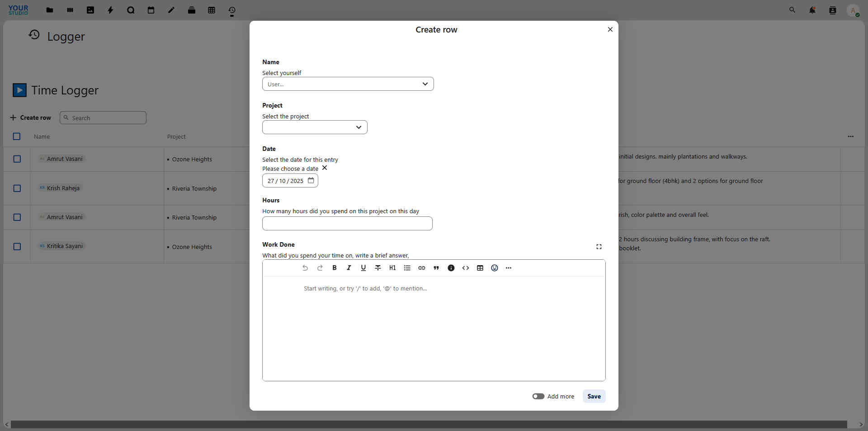Screen dimensions: 868x431
Task: Click Create row button in Time Logger
Action: click(30, 117)
